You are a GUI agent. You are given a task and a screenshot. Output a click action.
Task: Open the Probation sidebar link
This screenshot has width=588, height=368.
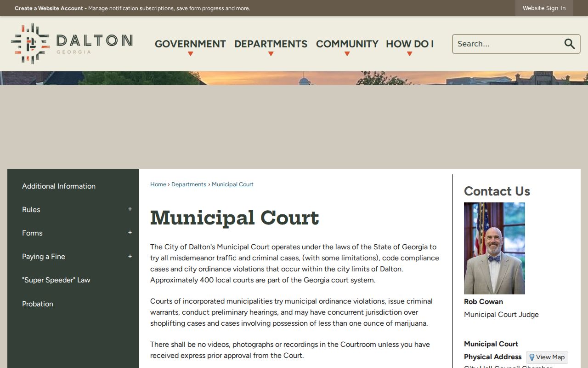click(38, 304)
